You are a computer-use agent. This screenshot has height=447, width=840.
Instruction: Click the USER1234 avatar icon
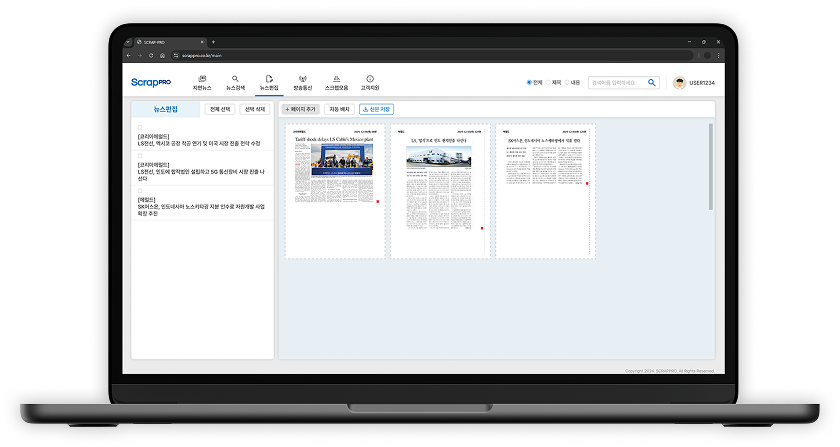(679, 83)
